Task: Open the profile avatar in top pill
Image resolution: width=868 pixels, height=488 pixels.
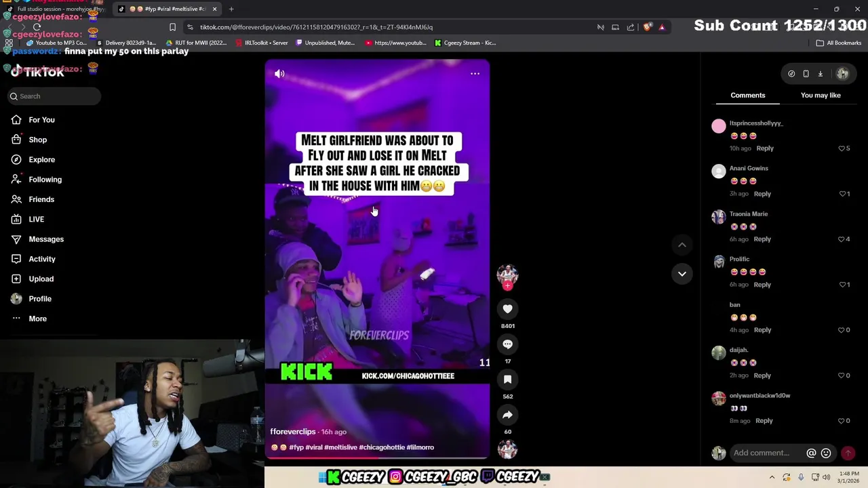Action: [842, 73]
